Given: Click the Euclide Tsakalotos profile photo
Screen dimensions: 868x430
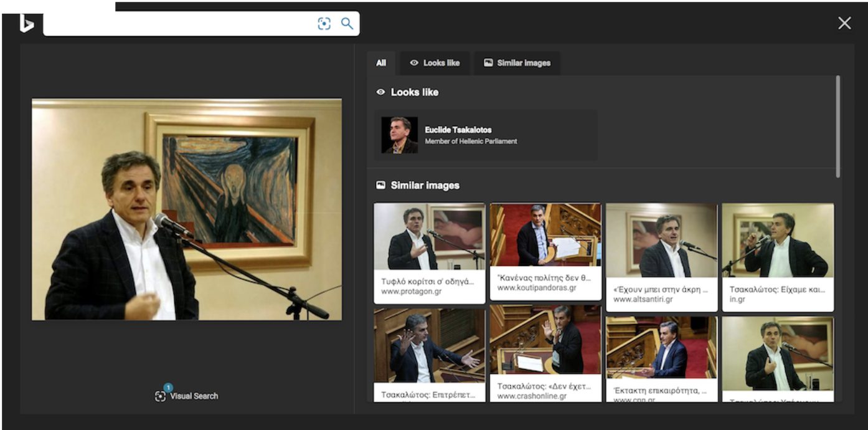Looking at the screenshot, I should (399, 135).
